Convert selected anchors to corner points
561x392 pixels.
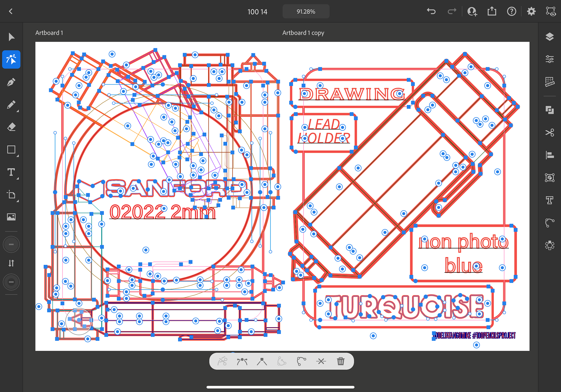click(x=262, y=361)
